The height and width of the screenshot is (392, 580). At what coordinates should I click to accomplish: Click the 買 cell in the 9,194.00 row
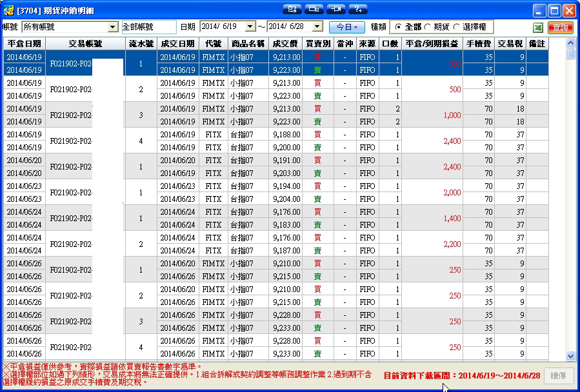(318, 186)
